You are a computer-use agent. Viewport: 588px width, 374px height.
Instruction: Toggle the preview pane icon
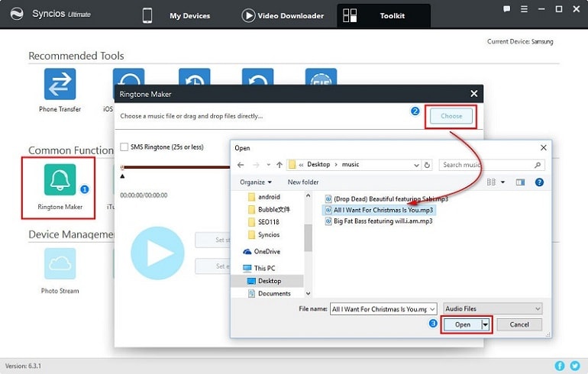click(520, 182)
